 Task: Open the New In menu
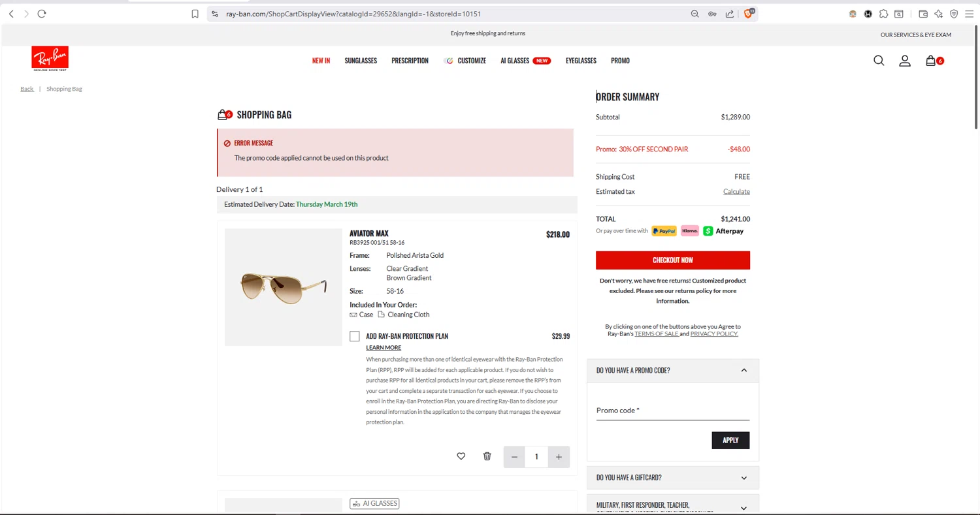point(321,61)
